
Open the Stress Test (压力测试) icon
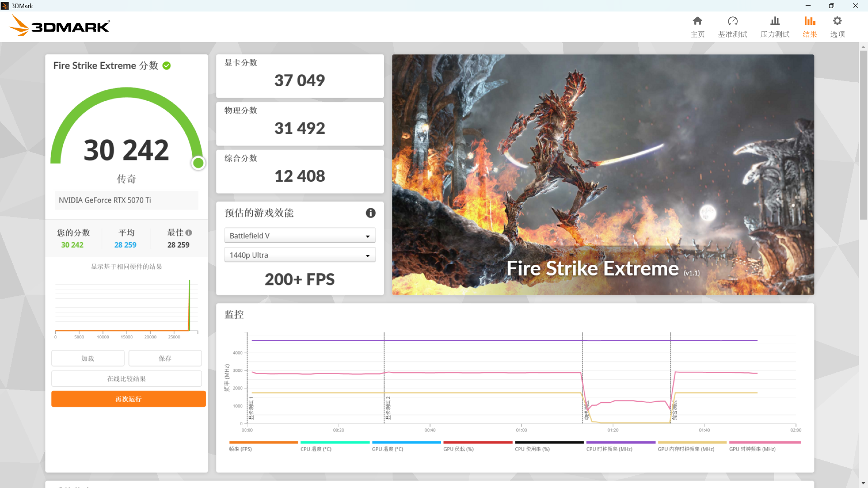pos(774,21)
